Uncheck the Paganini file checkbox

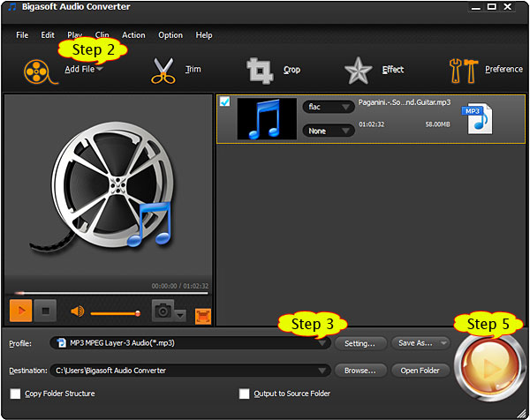pos(224,101)
